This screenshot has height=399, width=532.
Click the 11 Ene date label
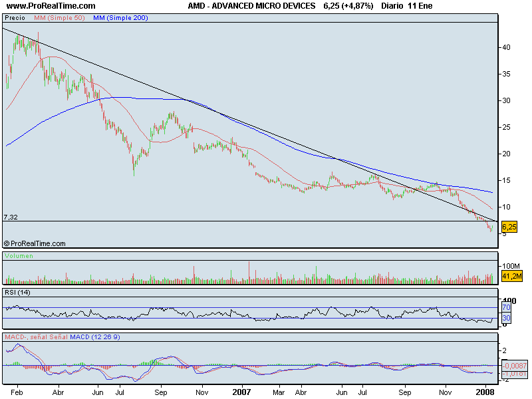pyautogui.click(x=420, y=6)
